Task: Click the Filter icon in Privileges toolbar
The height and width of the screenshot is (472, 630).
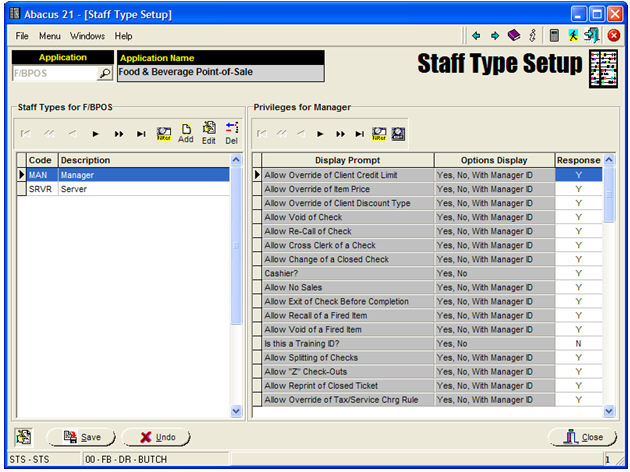Action: click(379, 132)
